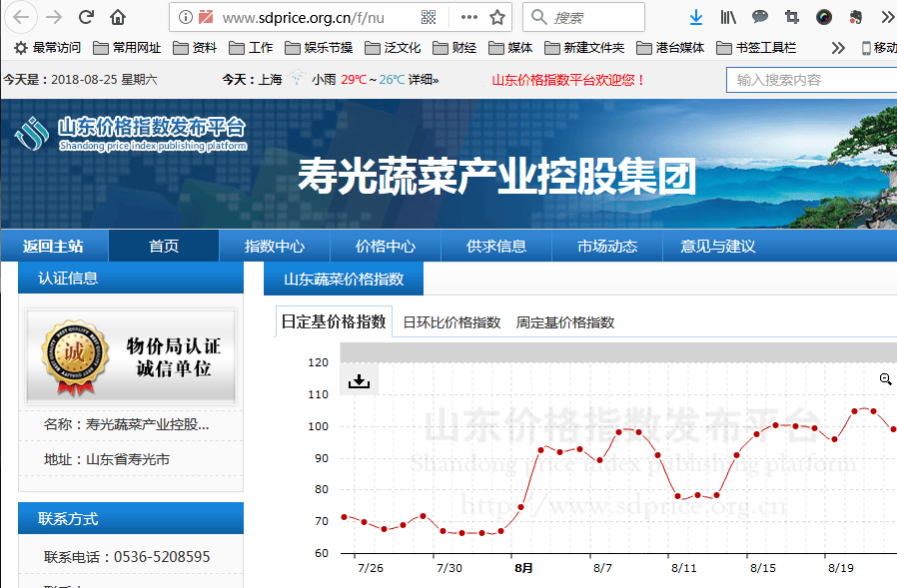Click the screenshot crop icon in toolbar
Image resolution: width=897 pixels, height=588 pixels.
pos(791,17)
